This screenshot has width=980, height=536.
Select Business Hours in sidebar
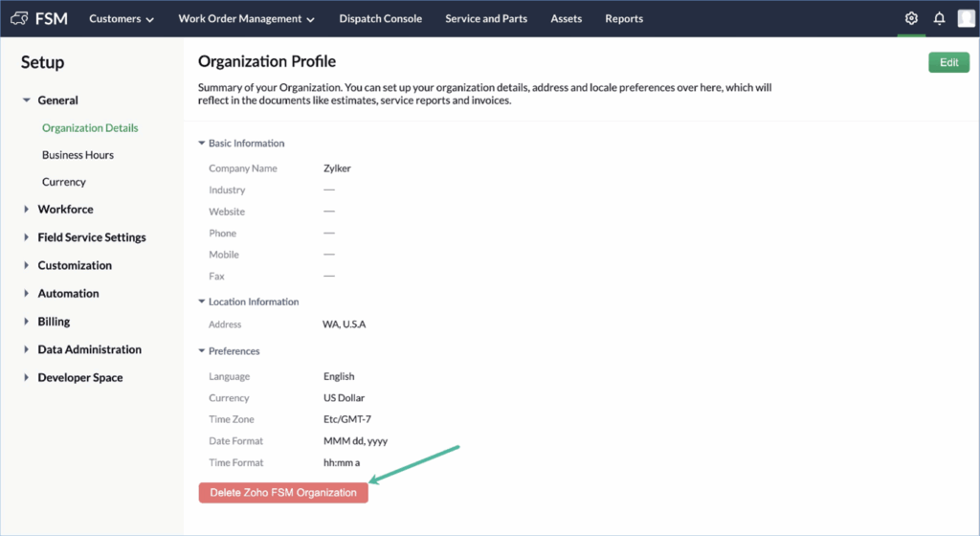[x=78, y=155]
